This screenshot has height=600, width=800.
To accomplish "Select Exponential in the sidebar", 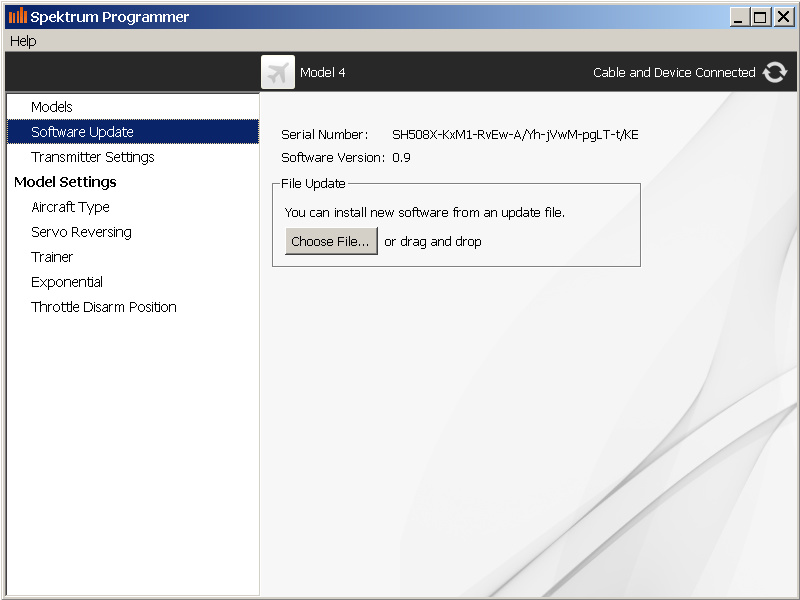I will pos(67,282).
